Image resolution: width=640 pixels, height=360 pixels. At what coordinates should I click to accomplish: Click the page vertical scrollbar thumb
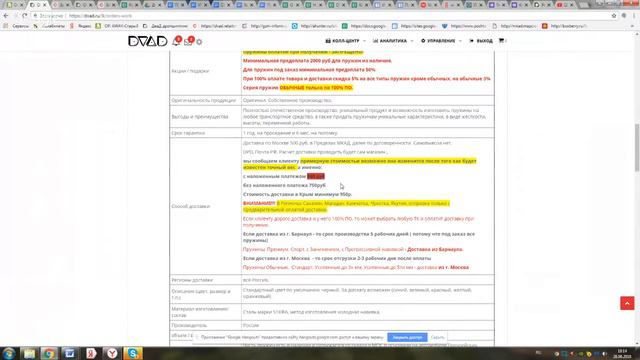[636, 147]
